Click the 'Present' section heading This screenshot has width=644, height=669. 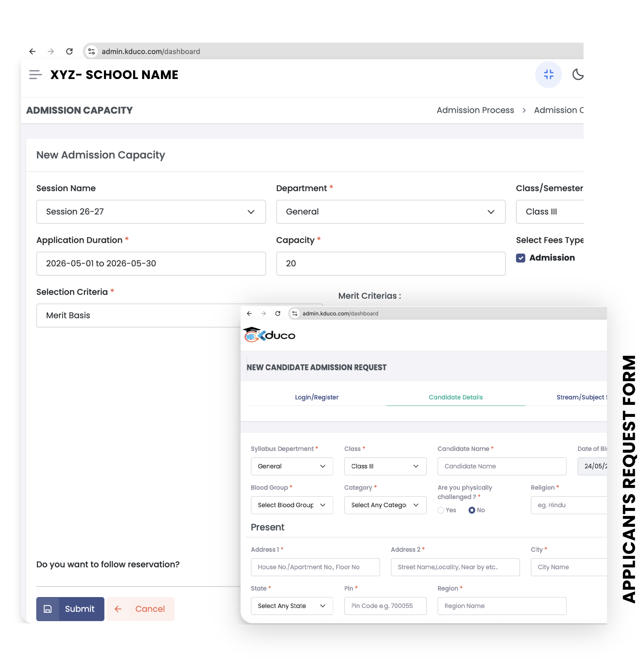click(x=267, y=527)
